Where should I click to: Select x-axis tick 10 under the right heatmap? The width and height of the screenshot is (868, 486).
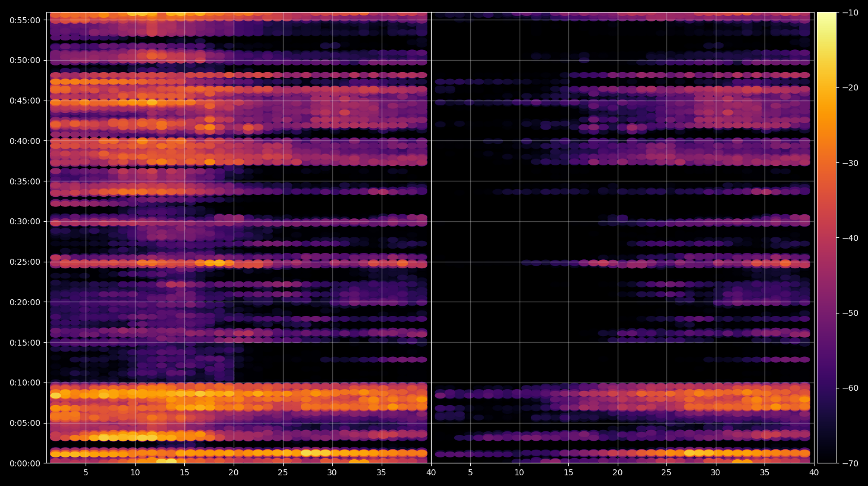[x=519, y=473]
